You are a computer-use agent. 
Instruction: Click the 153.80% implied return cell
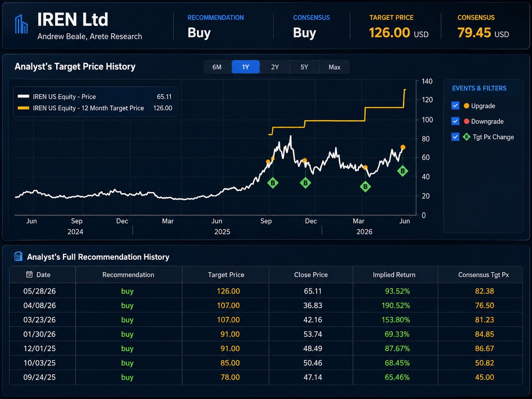[395, 320]
